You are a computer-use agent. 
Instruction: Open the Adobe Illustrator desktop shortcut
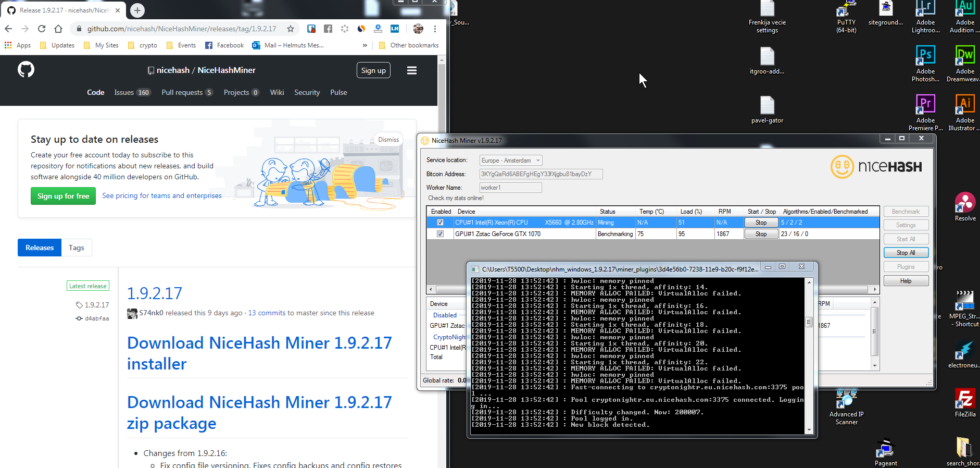tap(965, 104)
